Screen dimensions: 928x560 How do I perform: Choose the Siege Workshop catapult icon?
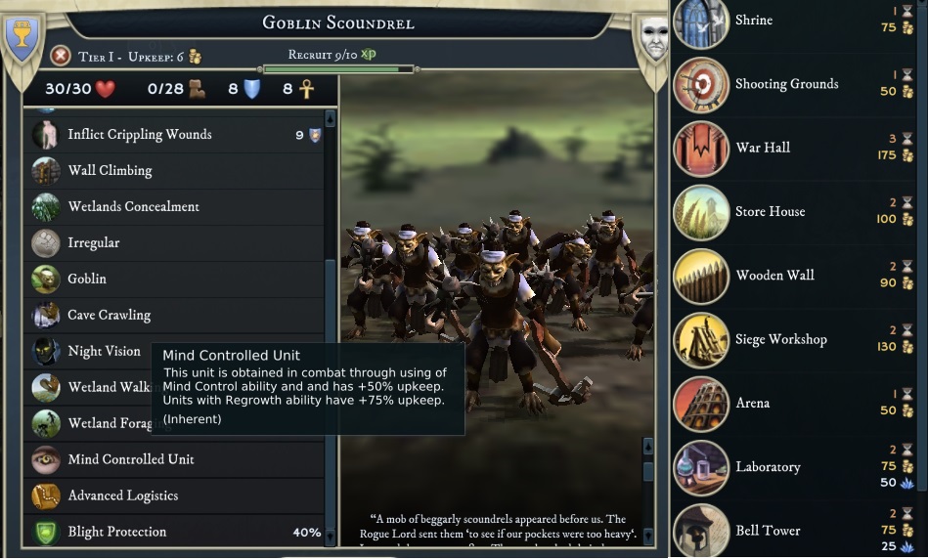tap(701, 340)
